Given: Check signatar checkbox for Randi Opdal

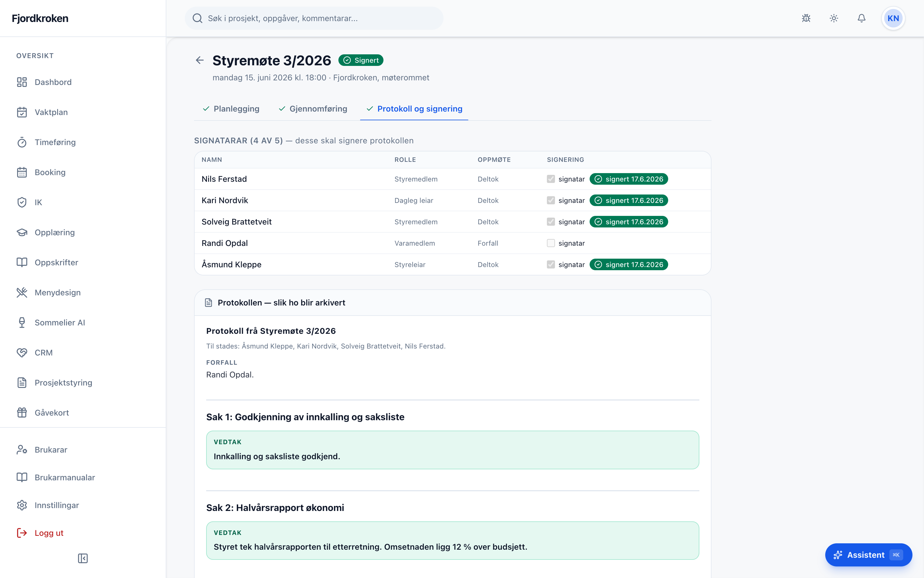Looking at the screenshot, I should click(551, 243).
